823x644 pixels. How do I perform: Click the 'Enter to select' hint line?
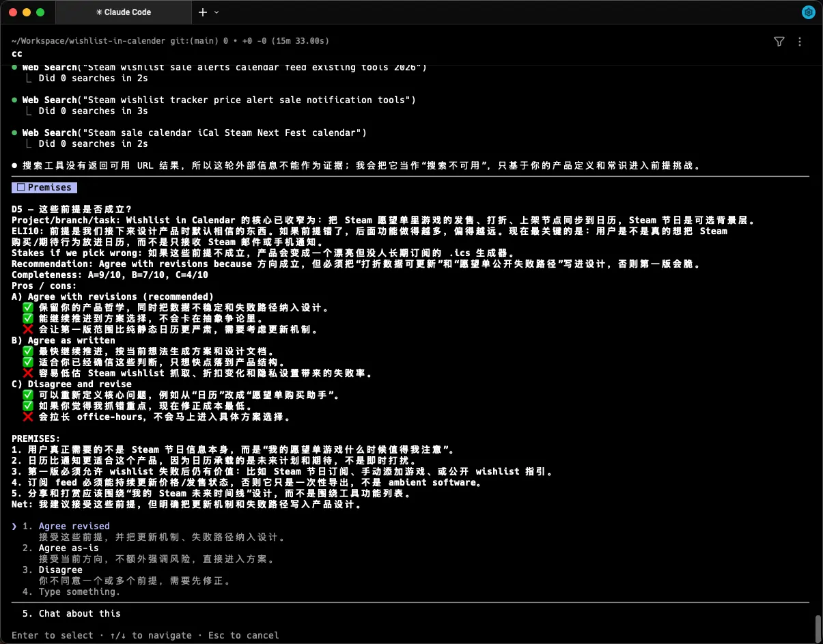point(145,635)
